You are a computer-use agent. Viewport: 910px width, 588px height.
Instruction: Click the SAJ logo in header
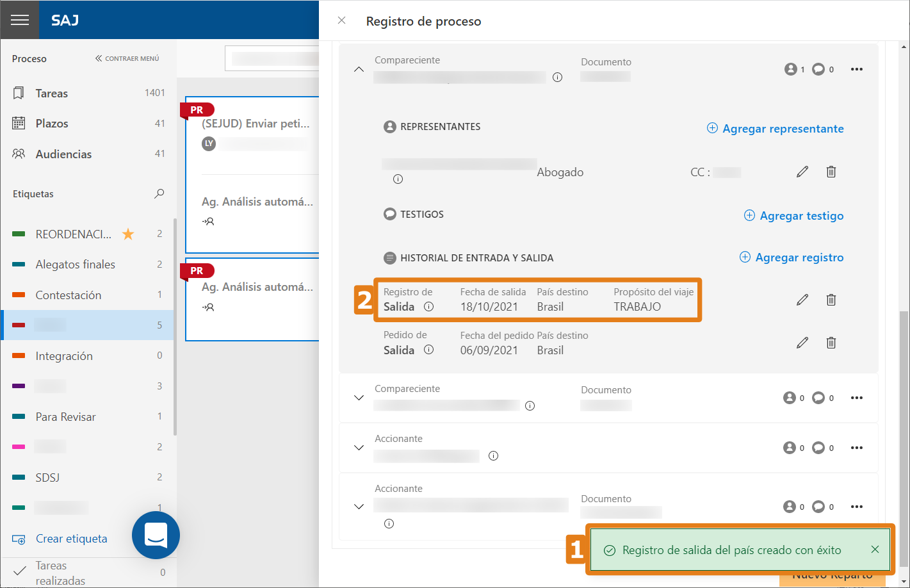pos(65,20)
